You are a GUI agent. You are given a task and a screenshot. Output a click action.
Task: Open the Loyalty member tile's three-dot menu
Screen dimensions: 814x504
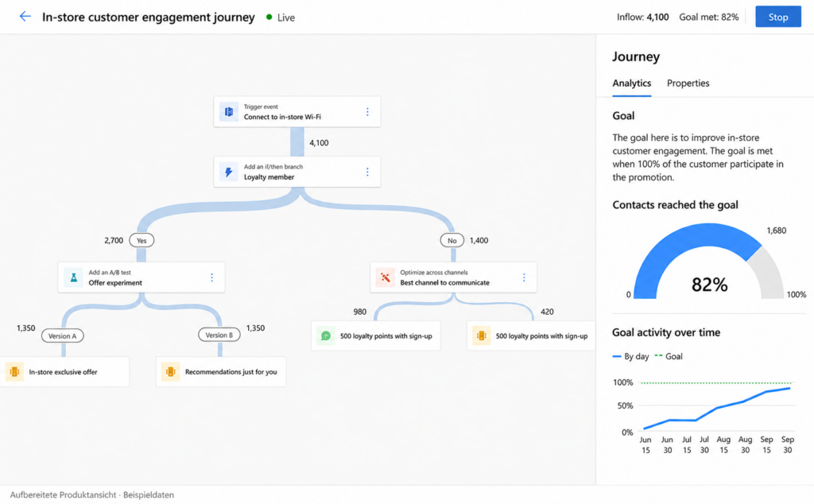pyautogui.click(x=367, y=172)
